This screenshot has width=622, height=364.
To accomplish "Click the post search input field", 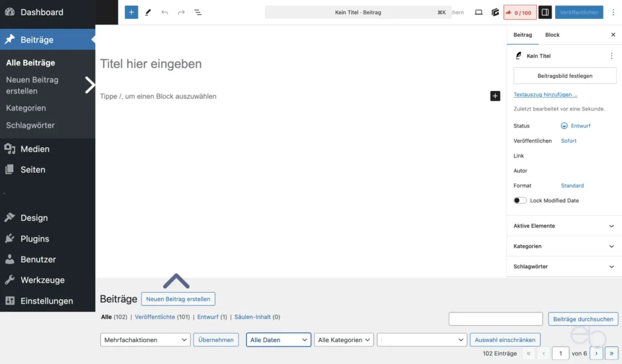I will pos(496,319).
